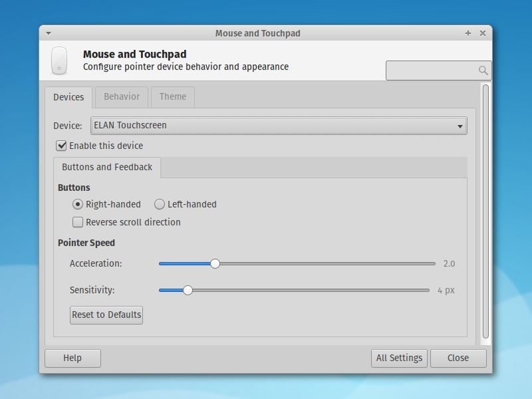Switch to the Behavior tab

coord(121,97)
